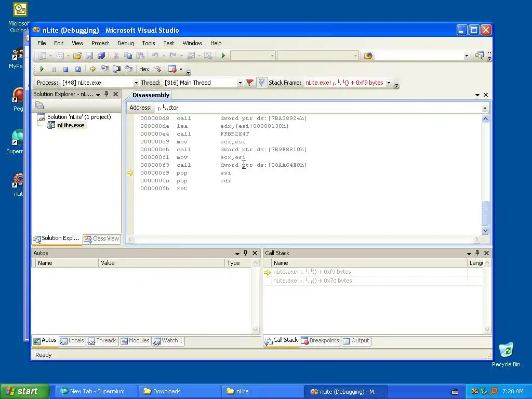Viewport: 532px width, 399px height.
Task: Switch to Downloads taskbar button
Action: tap(179, 392)
